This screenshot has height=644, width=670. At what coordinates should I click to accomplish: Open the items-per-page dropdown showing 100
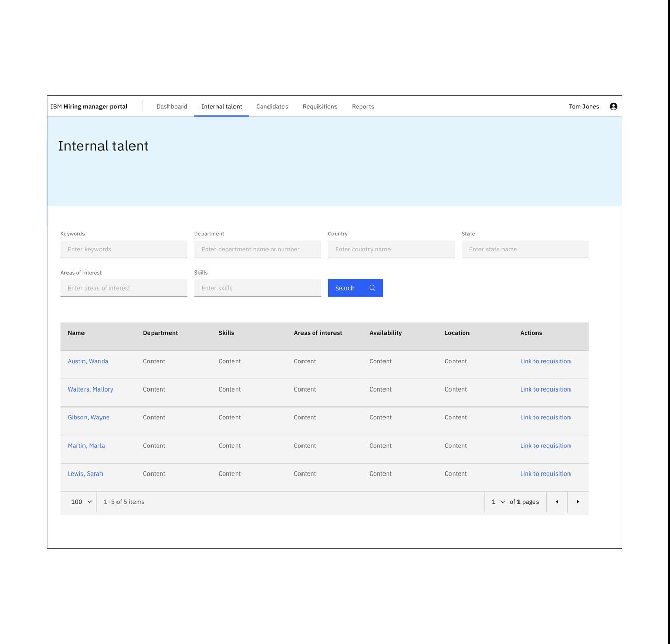79,502
